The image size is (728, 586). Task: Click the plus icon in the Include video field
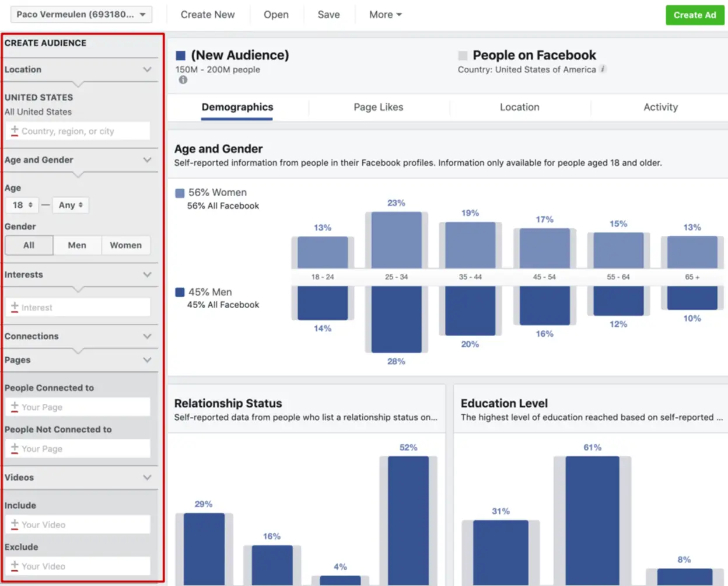point(15,524)
